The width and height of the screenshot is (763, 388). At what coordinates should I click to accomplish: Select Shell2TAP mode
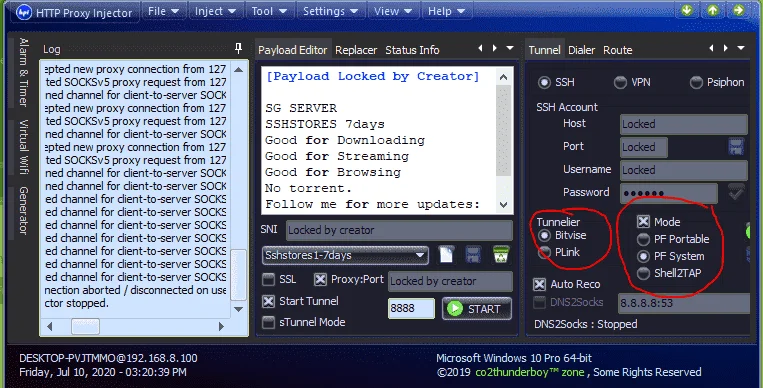[643, 273]
